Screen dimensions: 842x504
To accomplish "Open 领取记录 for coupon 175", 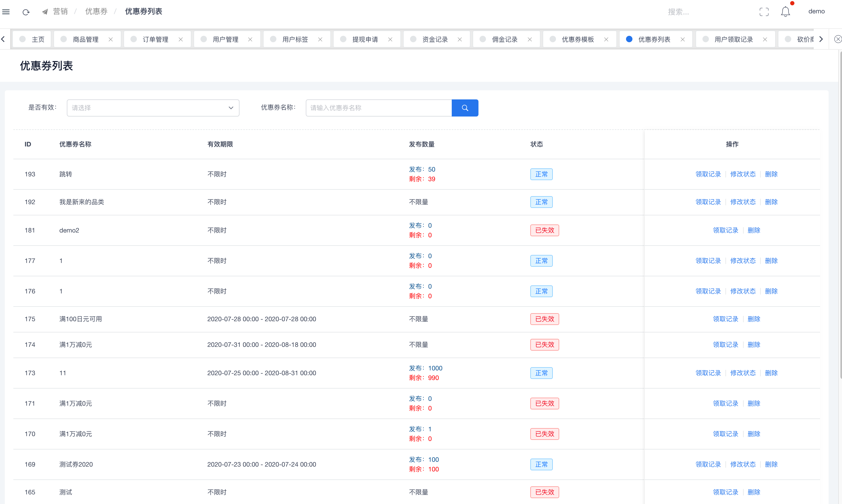I will coord(725,319).
